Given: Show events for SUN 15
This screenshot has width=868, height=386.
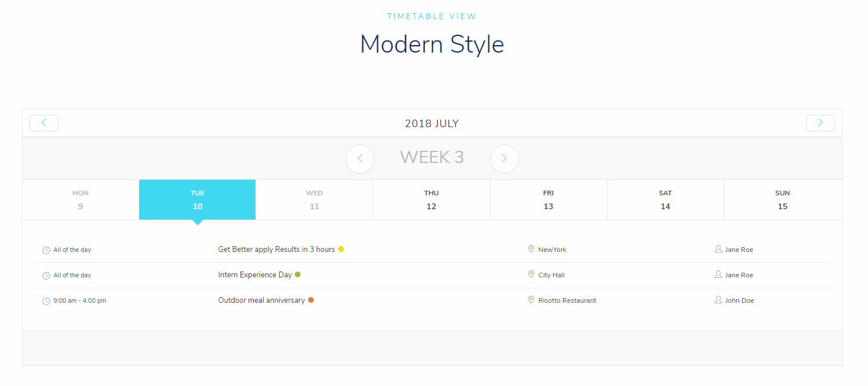Looking at the screenshot, I should coord(782,200).
